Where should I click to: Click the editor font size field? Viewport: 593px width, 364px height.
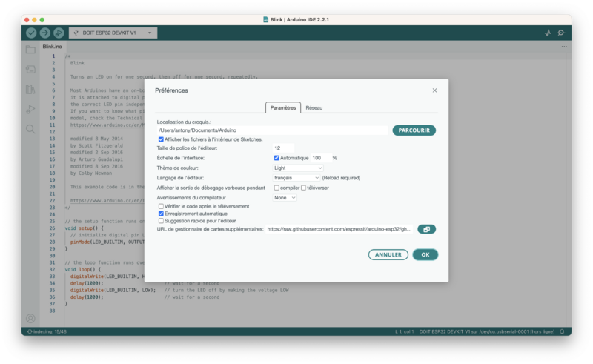283,148
